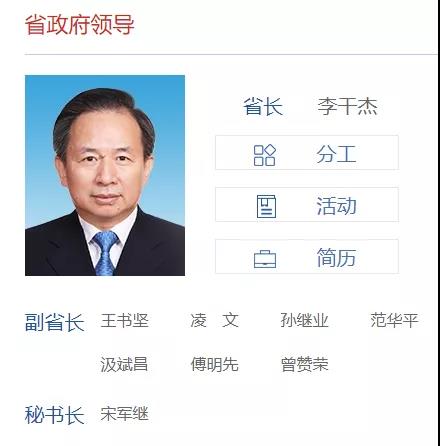440x446 pixels.
Task: Open vice governor 范华平's page
Action: (394, 320)
